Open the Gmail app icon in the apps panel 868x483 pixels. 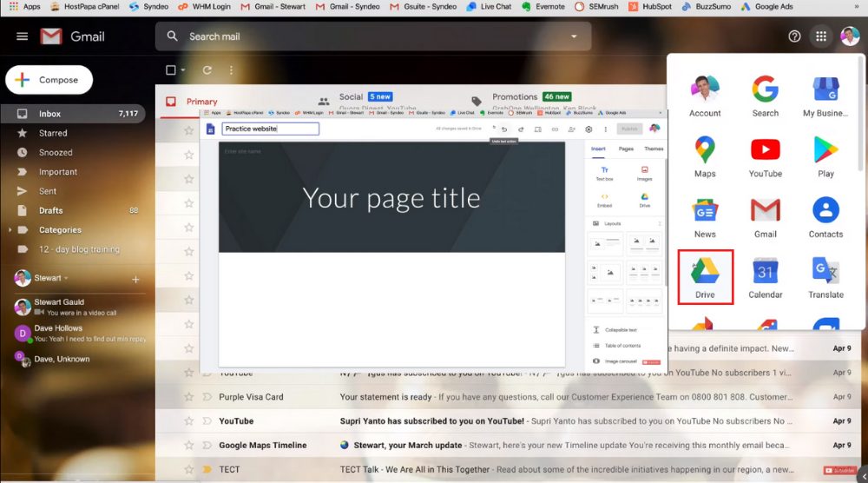[x=765, y=217]
